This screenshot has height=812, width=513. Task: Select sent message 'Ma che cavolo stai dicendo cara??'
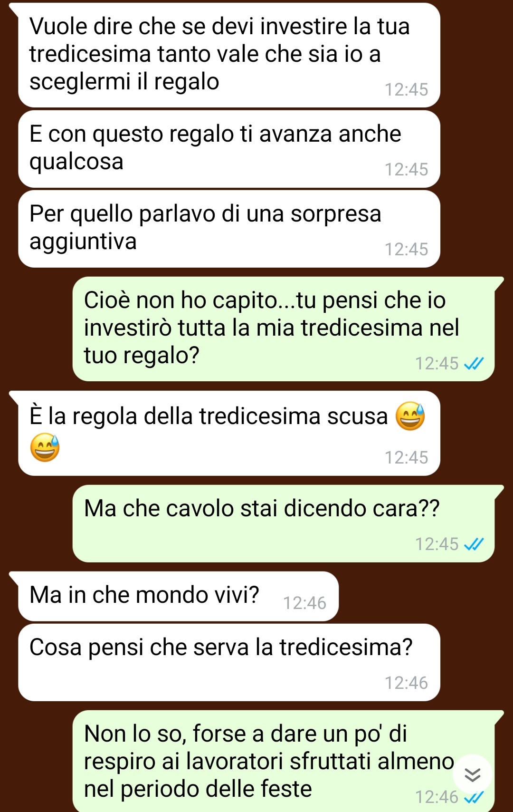coord(284,523)
